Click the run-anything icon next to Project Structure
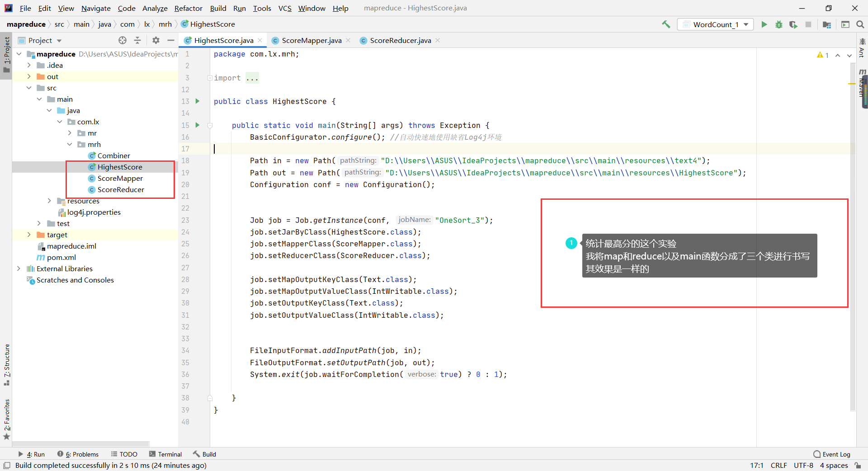The image size is (868, 471). tap(845, 24)
